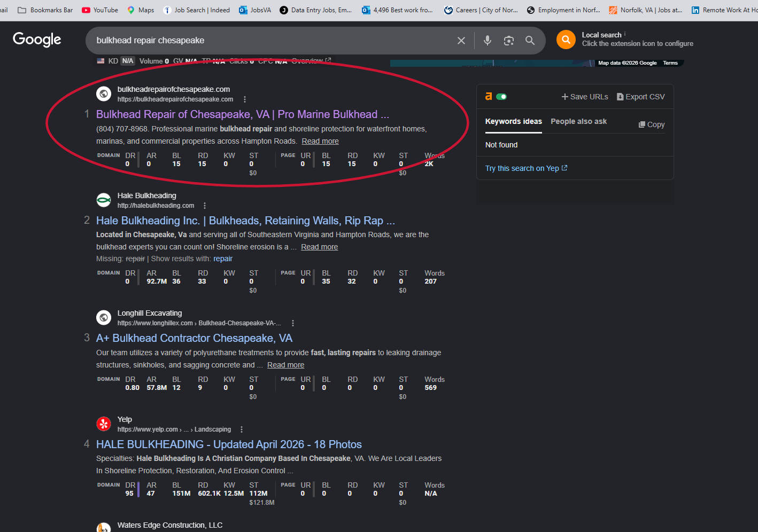Viewport: 758px width, 532px height.
Task: Submit search with magnifier icon
Action: [530, 41]
